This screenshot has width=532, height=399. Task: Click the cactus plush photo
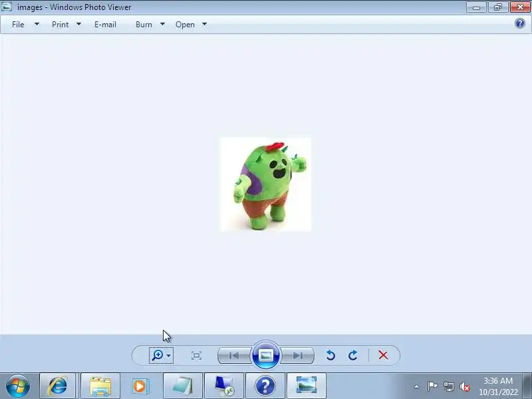(265, 184)
